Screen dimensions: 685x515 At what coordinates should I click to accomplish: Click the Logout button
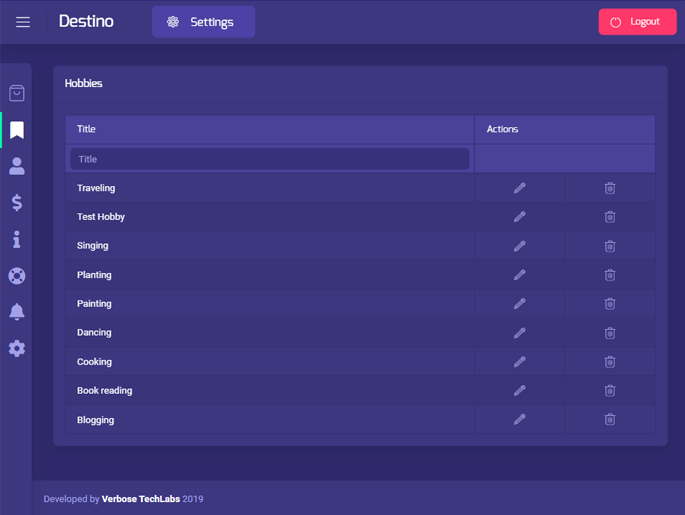point(637,22)
